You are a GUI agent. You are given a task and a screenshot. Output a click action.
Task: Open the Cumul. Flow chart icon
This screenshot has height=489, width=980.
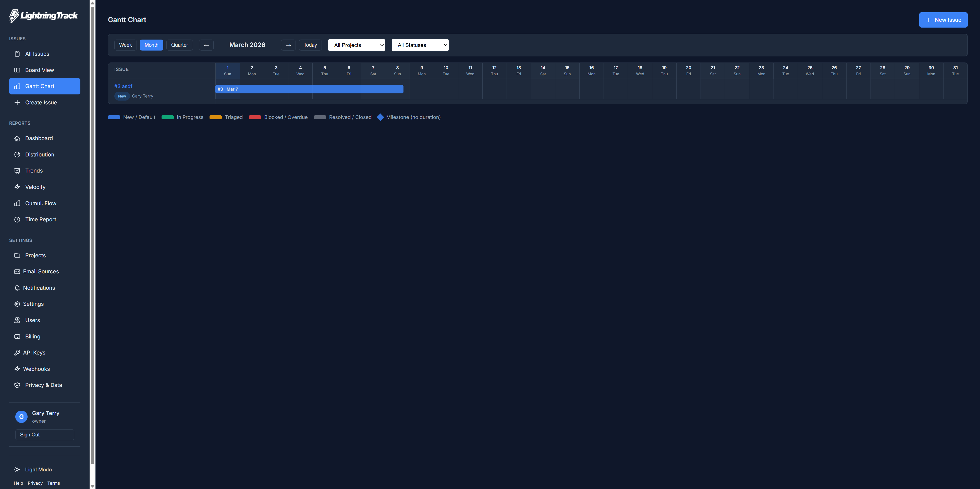click(18, 203)
